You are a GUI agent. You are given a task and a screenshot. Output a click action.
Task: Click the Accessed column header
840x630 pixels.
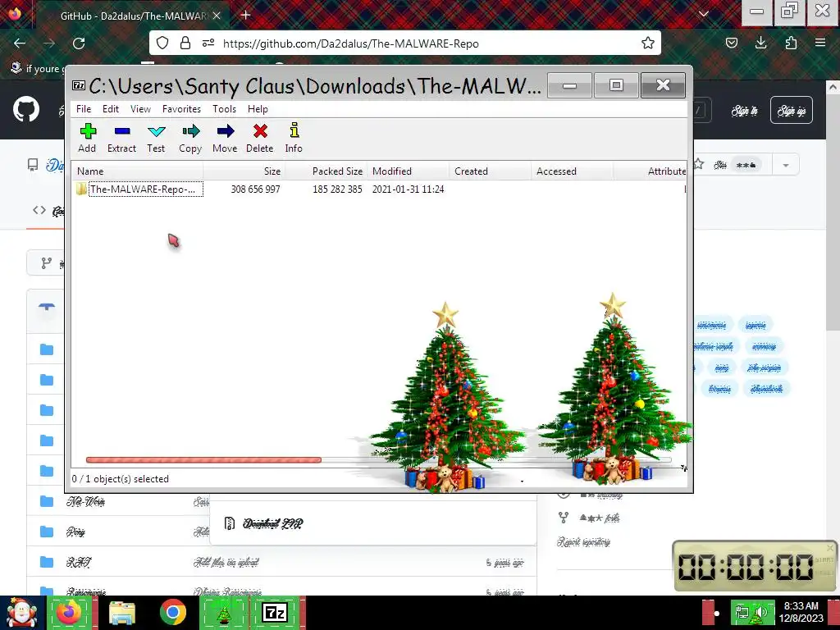click(572, 171)
